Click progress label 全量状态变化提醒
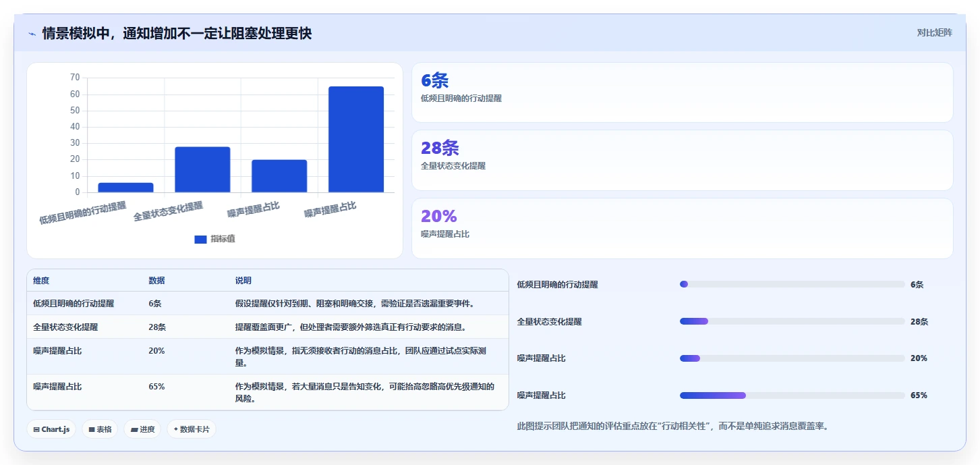This screenshot has width=980, height=465. point(549,321)
